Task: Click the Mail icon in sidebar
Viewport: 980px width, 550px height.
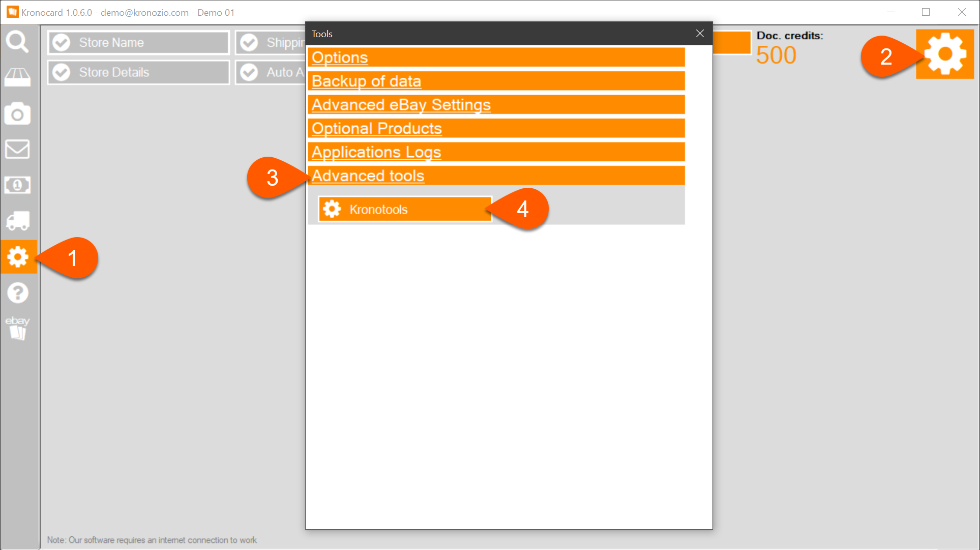Action: click(x=18, y=149)
